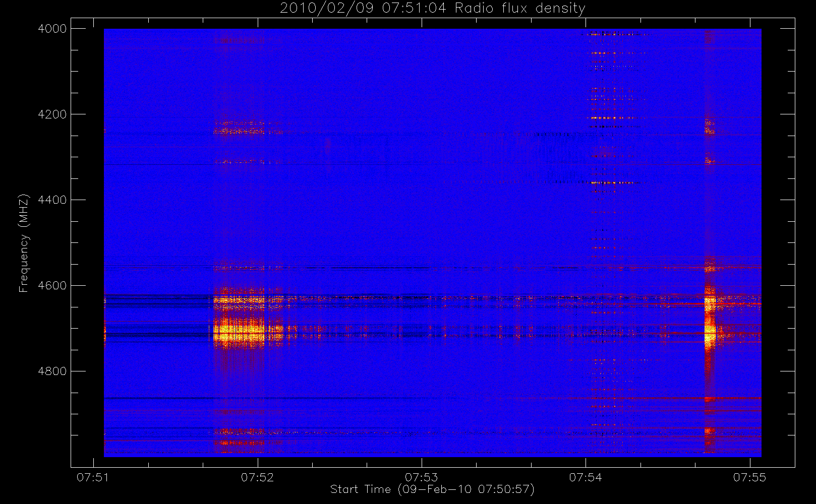The height and width of the screenshot is (504, 816).
Task: Click the 4200 frequency tick label
Action: coord(52,114)
